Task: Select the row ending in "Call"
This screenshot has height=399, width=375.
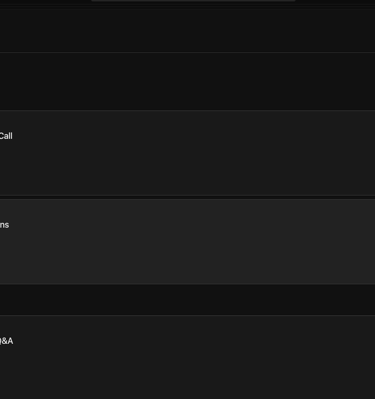Action: point(187,153)
